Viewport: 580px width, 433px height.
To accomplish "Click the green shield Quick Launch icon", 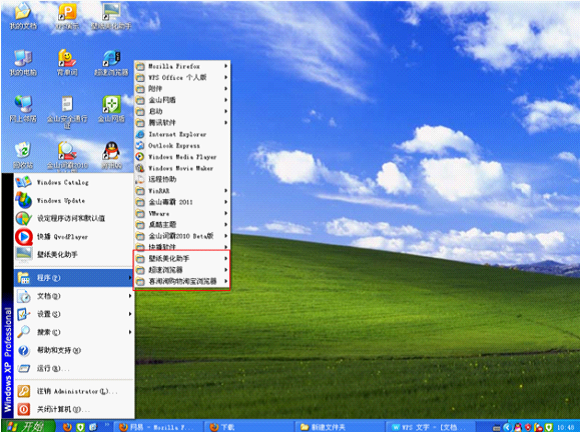I will [80, 427].
